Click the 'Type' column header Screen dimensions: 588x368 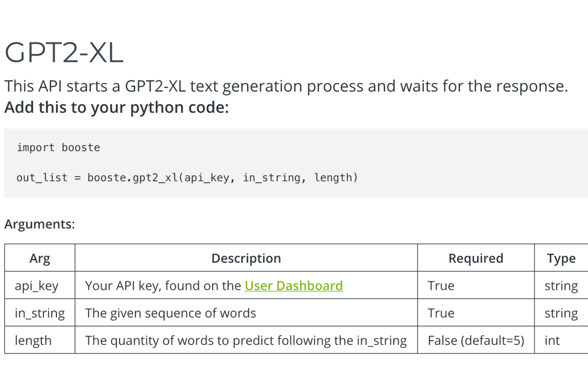point(561,258)
